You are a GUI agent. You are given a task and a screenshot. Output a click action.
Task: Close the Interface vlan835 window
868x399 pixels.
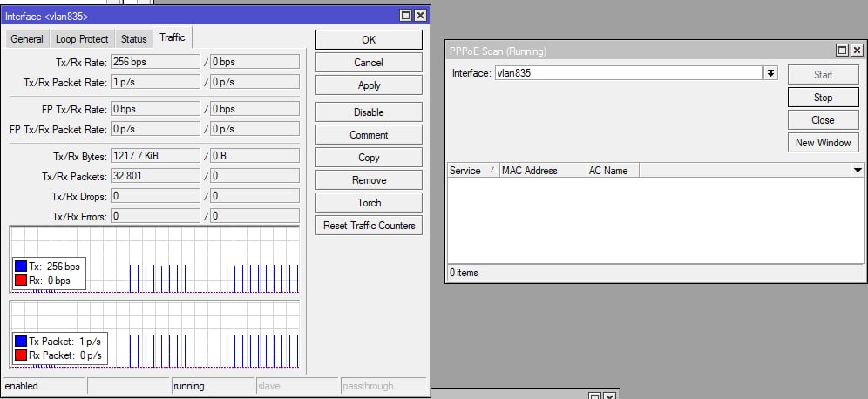coord(420,16)
